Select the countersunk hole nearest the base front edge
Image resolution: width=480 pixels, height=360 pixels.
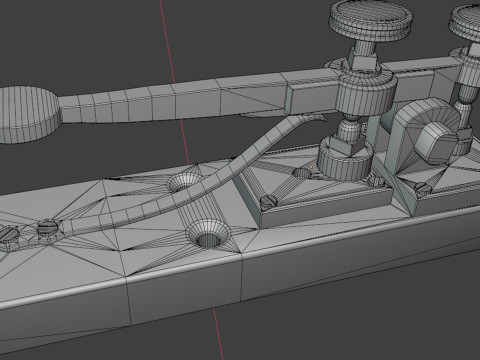click(208, 234)
